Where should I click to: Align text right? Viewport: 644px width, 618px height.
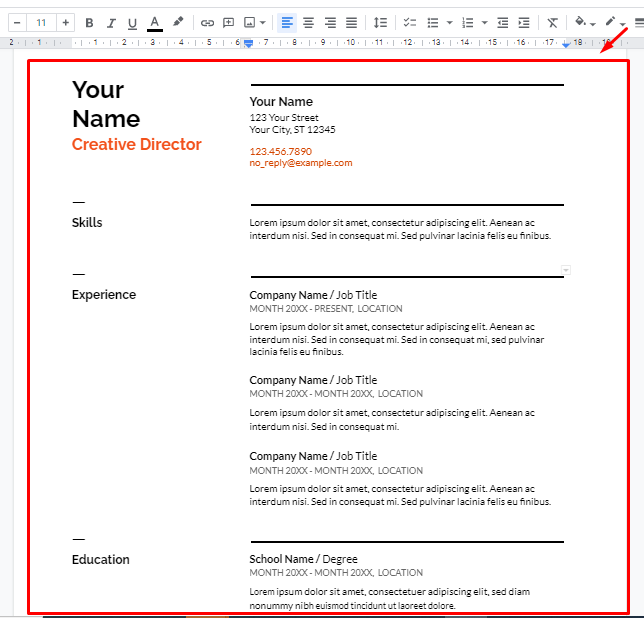(330, 23)
